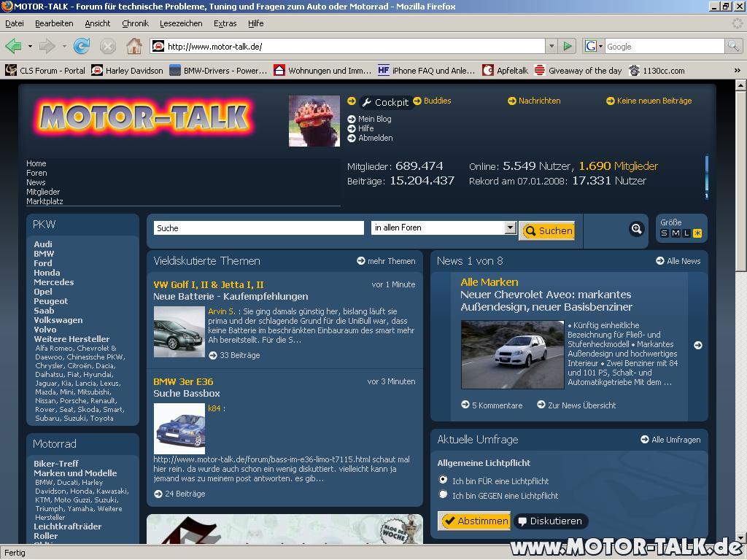Click the Google search box

665,46
